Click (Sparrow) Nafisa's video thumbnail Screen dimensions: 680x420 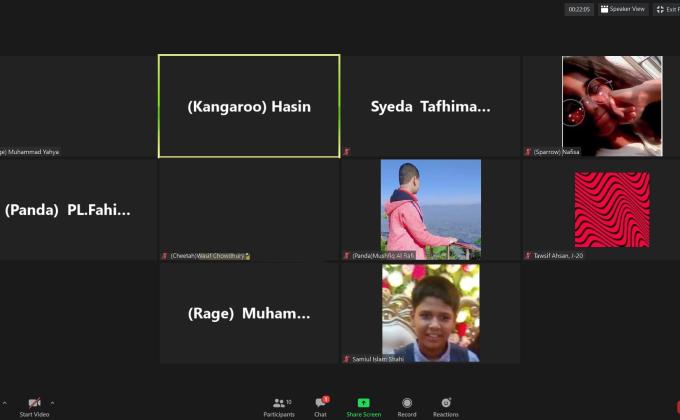coord(611,104)
